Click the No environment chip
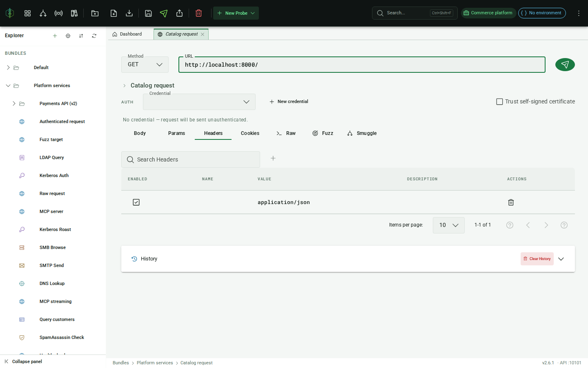The image size is (588, 368). click(x=542, y=13)
